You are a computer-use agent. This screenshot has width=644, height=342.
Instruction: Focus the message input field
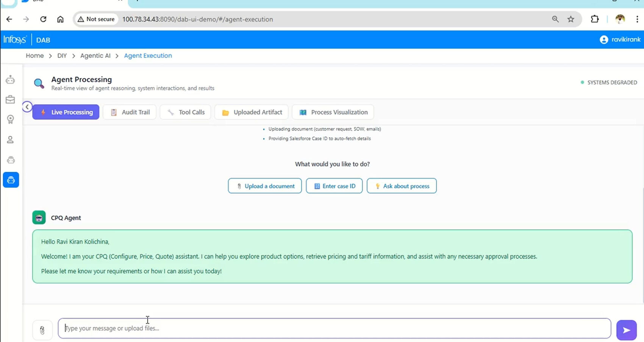(x=333, y=328)
